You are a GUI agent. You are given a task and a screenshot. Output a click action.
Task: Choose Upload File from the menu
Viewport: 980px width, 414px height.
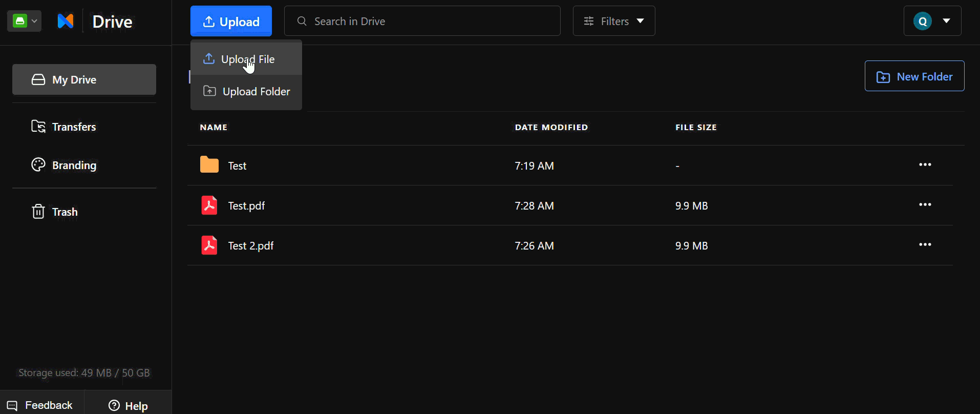click(x=246, y=59)
